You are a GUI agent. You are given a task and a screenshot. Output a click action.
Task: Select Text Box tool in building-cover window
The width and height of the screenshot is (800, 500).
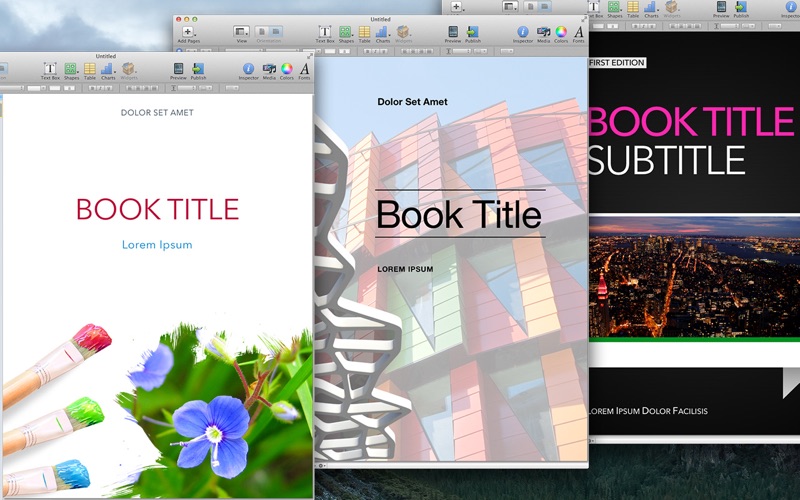click(324, 34)
